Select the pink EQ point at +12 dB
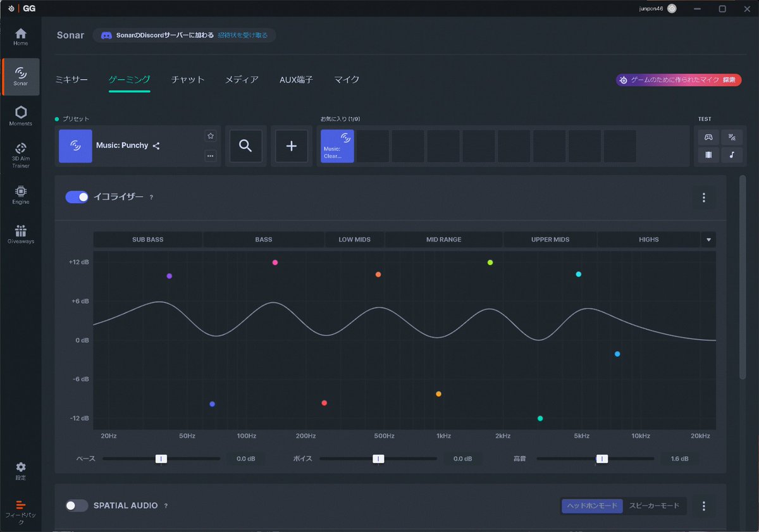 click(275, 263)
